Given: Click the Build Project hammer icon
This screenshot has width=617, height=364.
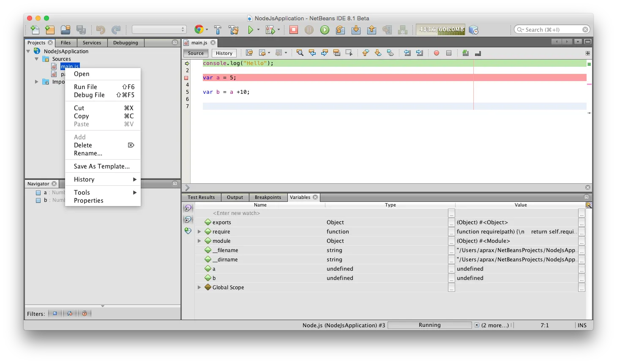Looking at the screenshot, I should [x=218, y=30].
